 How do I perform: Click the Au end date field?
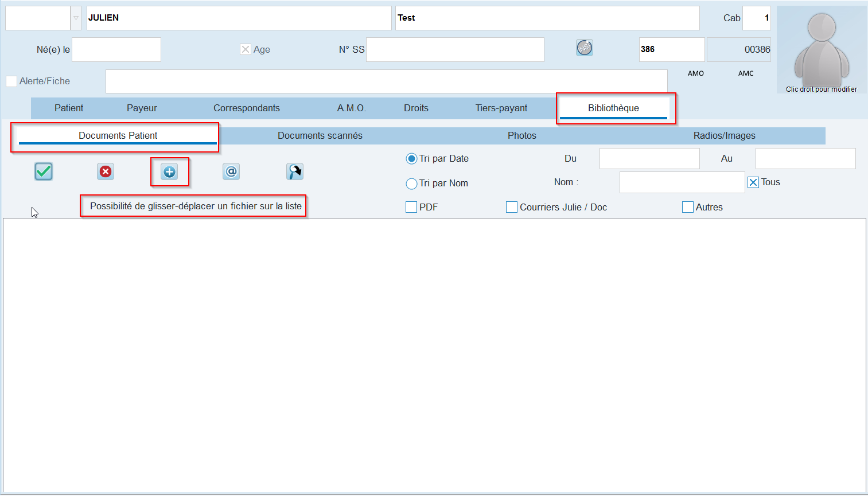(805, 159)
